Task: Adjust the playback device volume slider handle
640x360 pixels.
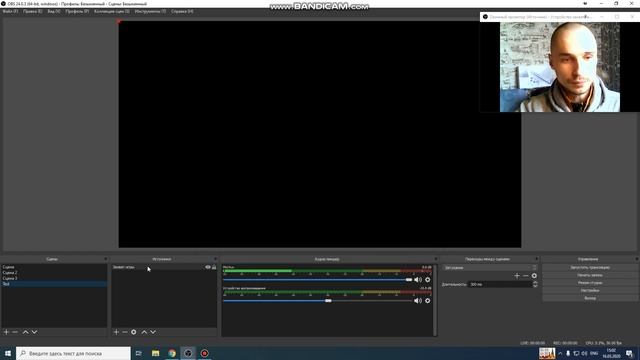Action: pos(328,301)
